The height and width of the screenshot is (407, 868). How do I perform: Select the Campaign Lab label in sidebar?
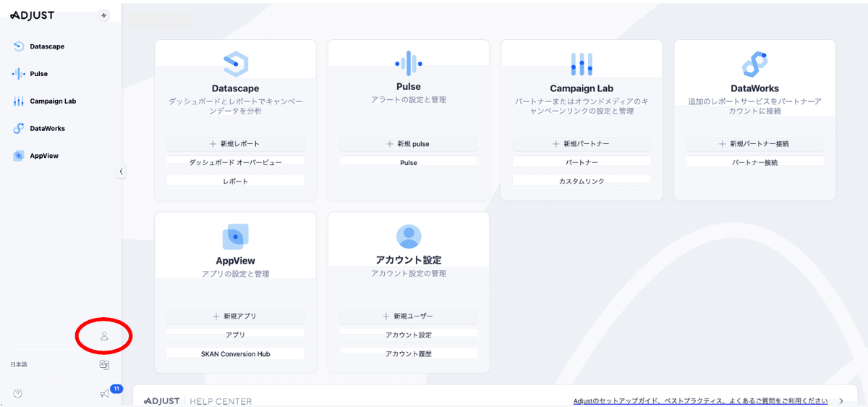pos(53,101)
